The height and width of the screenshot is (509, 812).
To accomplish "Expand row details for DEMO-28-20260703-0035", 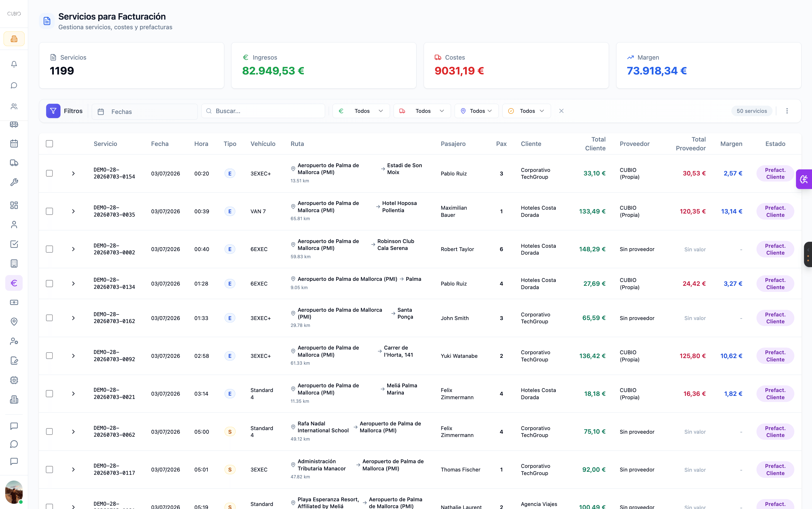I will (x=73, y=211).
